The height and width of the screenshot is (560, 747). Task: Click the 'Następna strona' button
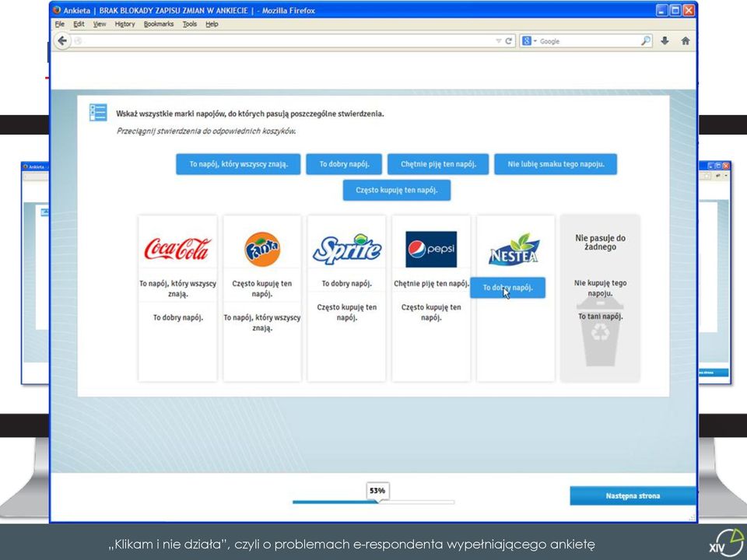[x=633, y=495]
